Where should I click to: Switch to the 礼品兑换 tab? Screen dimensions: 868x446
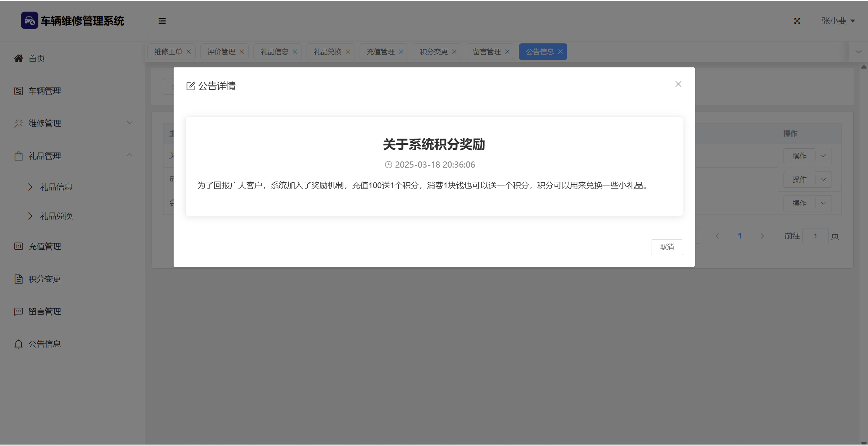click(x=327, y=51)
